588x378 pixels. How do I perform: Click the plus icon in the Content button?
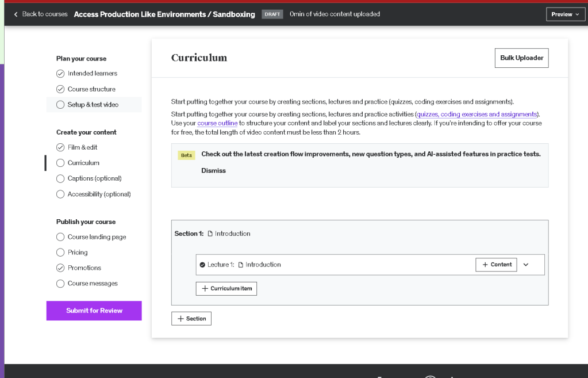tap(485, 265)
